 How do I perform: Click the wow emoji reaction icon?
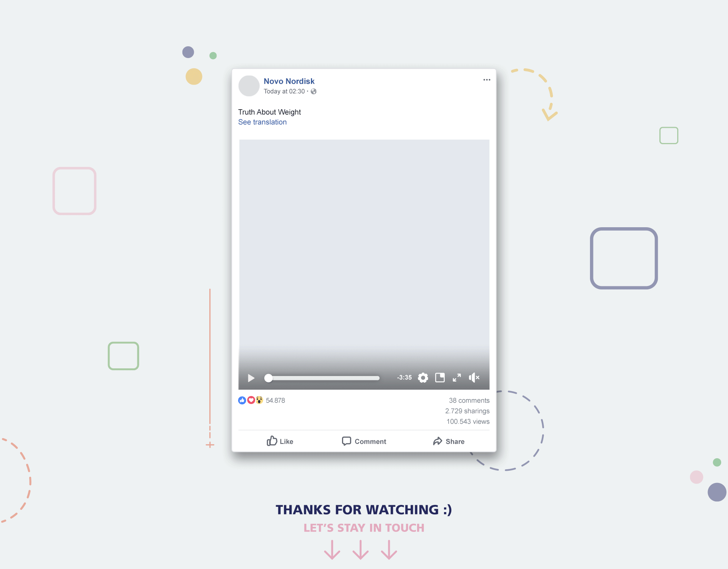pos(259,400)
